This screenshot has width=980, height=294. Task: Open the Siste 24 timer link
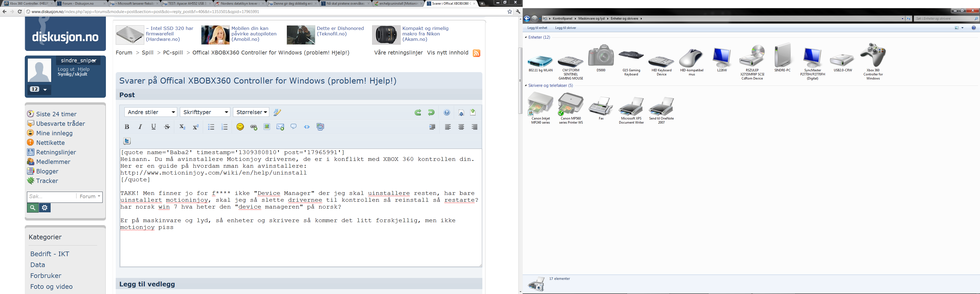click(x=56, y=114)
